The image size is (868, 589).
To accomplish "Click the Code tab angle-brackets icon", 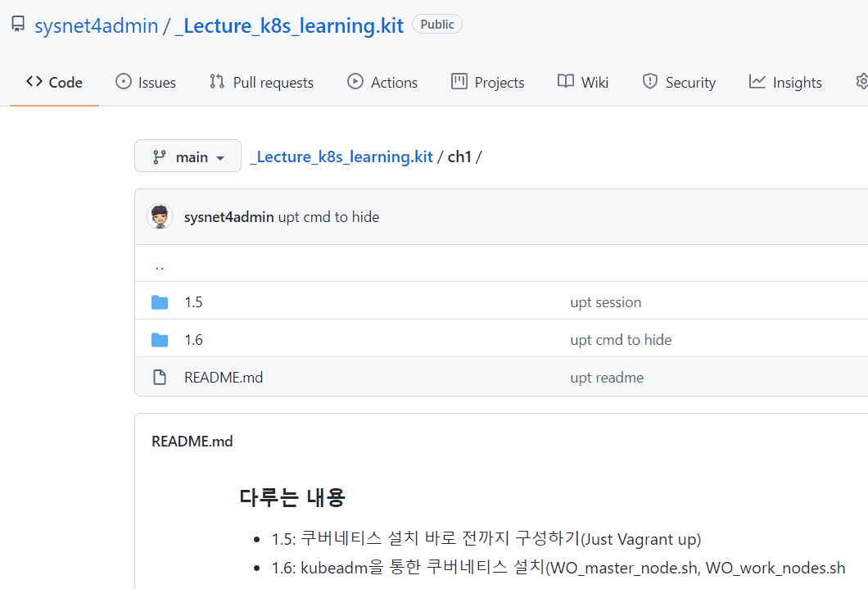I will [34, 81].
